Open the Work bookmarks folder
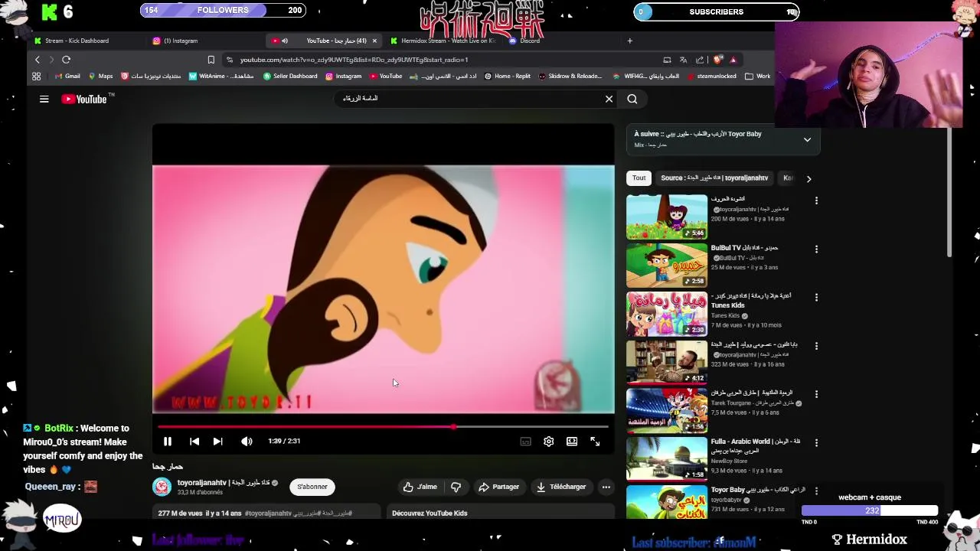 pyautogui.click(x=758, y=76)
